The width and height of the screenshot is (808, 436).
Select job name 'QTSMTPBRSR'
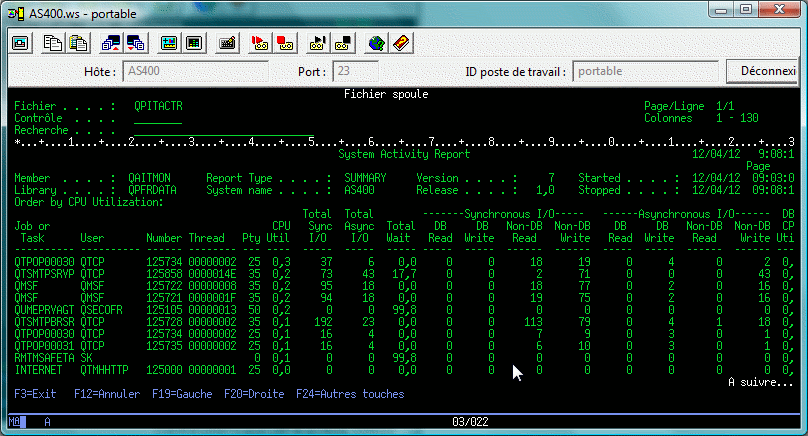44,322
